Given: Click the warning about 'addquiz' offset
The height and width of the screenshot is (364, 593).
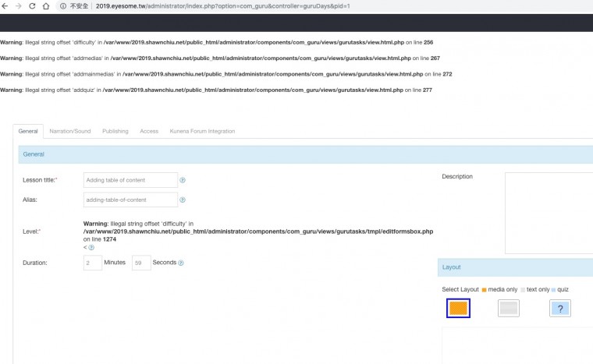Looking at the screenshot, I should [216, 90].
